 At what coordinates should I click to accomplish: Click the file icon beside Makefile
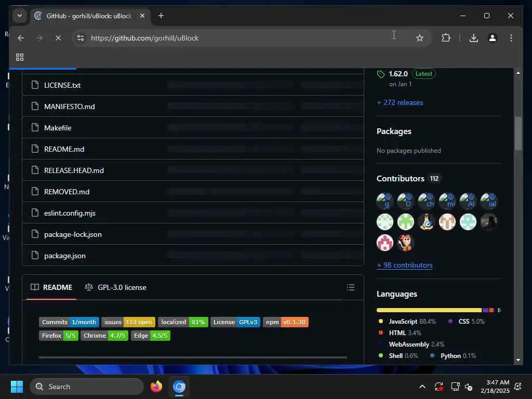click(35, 128)
